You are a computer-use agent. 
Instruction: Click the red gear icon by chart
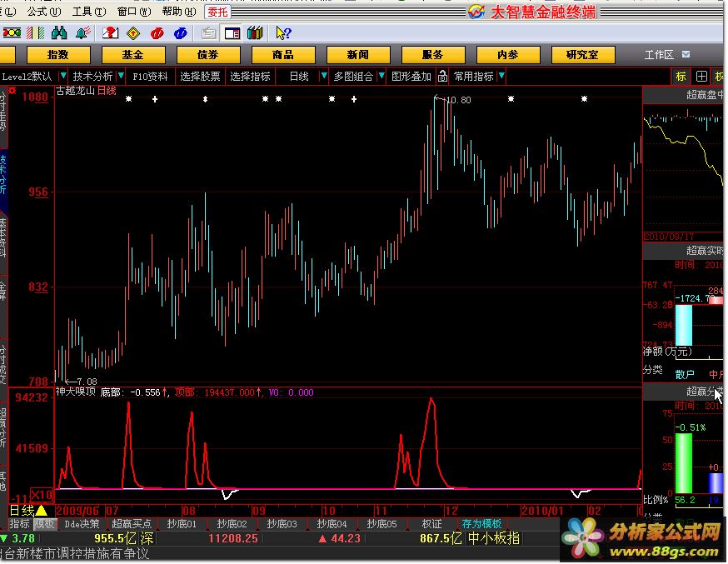pos(12,91)
